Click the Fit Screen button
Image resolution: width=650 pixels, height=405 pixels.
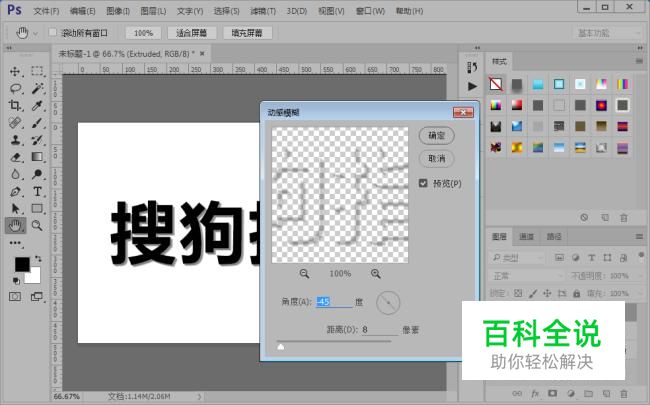192,33
